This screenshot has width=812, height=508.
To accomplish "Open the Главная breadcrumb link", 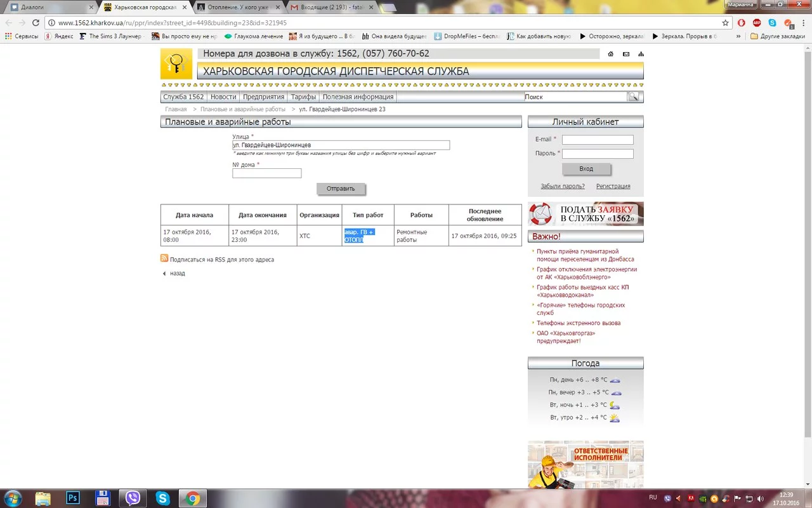I will [x=176, y=109].
